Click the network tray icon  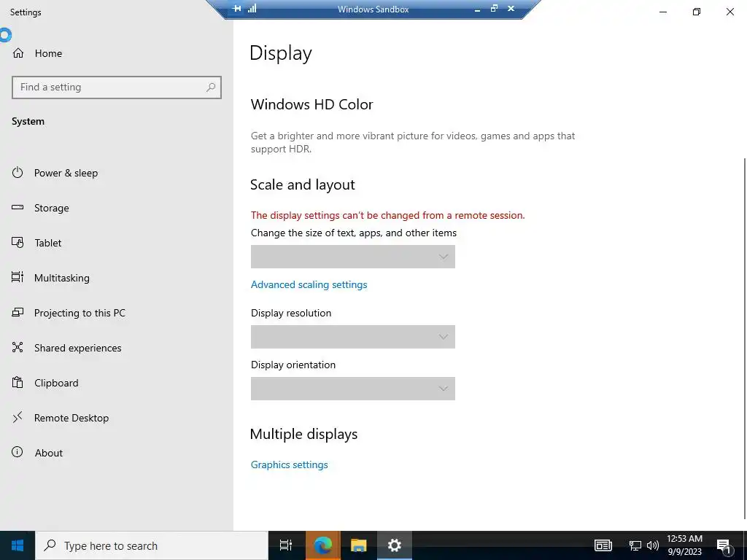coord(635,545)
